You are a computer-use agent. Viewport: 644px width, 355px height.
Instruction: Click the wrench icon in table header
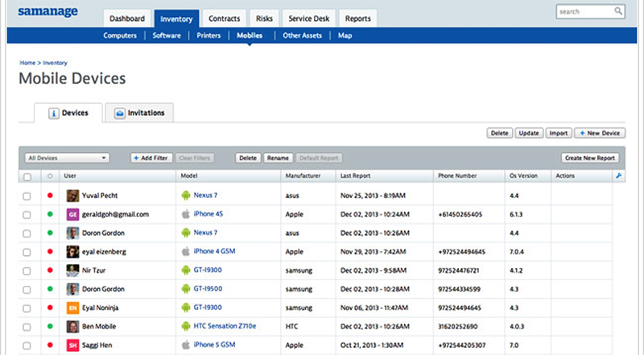[x=618, y=175]
